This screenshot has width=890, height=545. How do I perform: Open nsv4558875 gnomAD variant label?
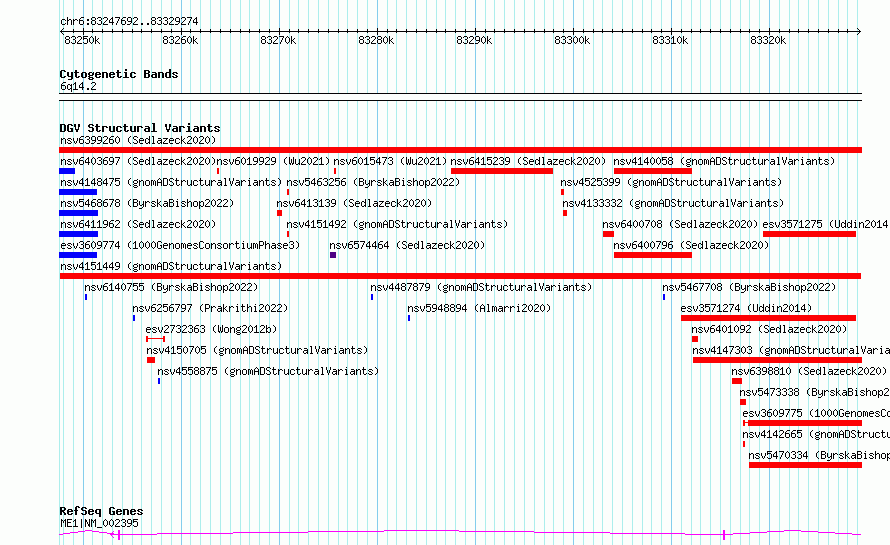[x=268, y=371]
